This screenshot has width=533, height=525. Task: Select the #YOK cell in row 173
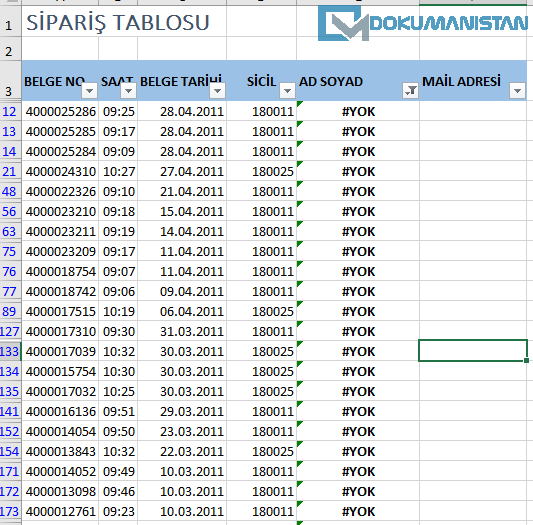358,511
